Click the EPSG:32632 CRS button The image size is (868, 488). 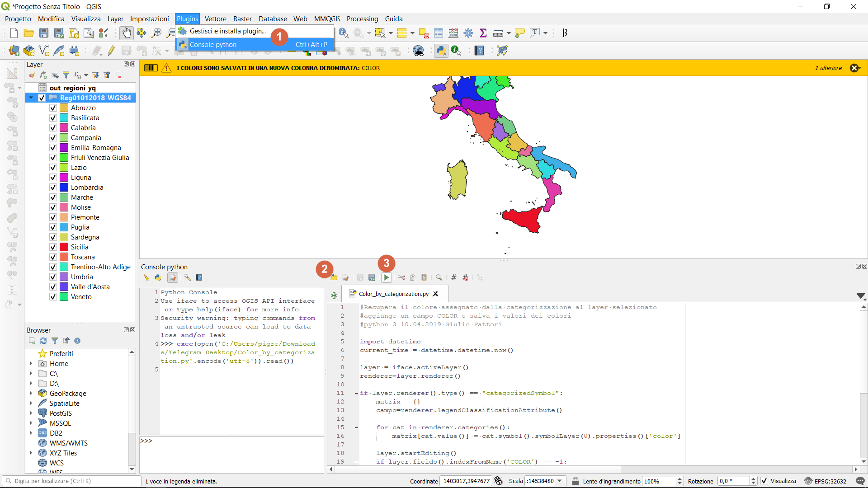(826, 481)
